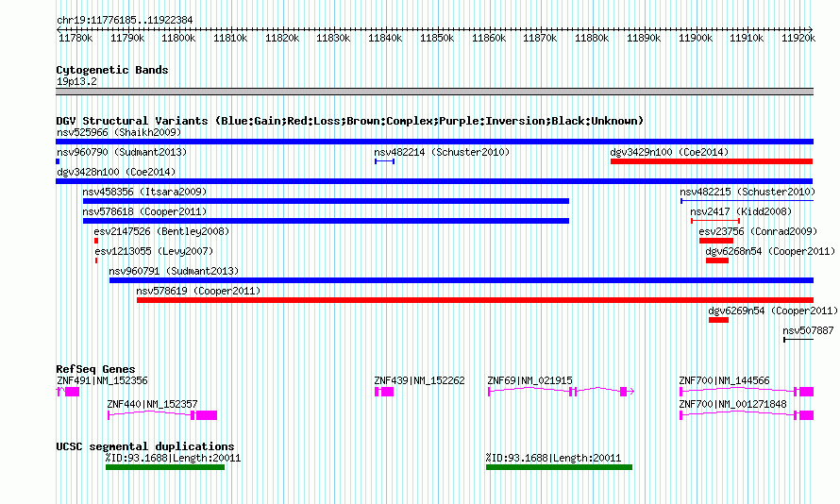The height and width of the screenshot is (504, 840).
Task: Click the nsv507887 black unknown variant line
Action: [798, 340]
